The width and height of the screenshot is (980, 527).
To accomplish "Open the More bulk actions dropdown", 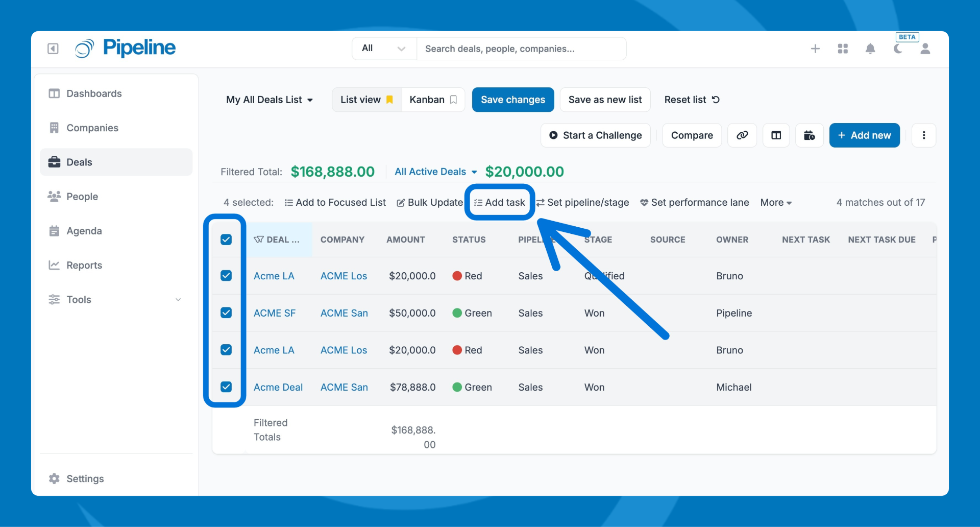I will click(776, 202).
